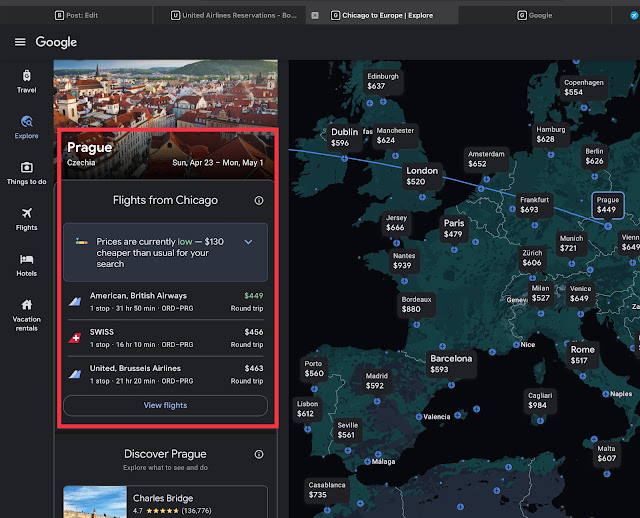Image resolution: width=640 pixels, height=518 pixels.
Task: Click the Valencia airport marker
Action: [x=419, y=417]
